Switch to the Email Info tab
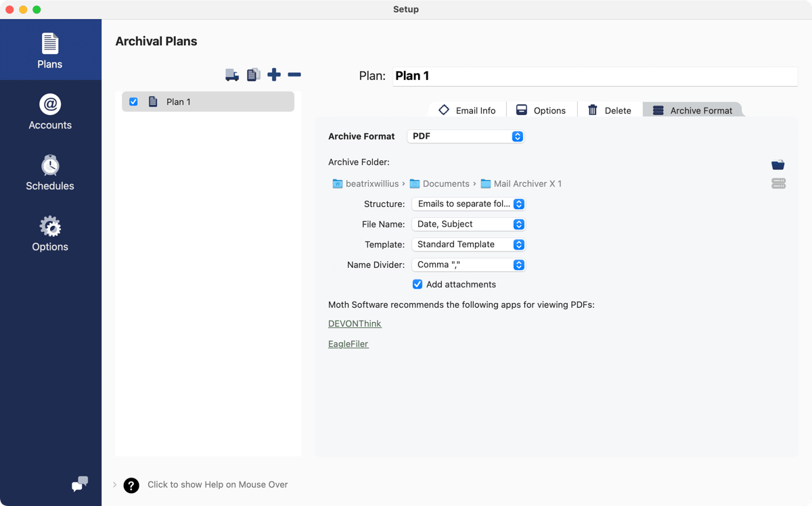 (x=466, y=109)
